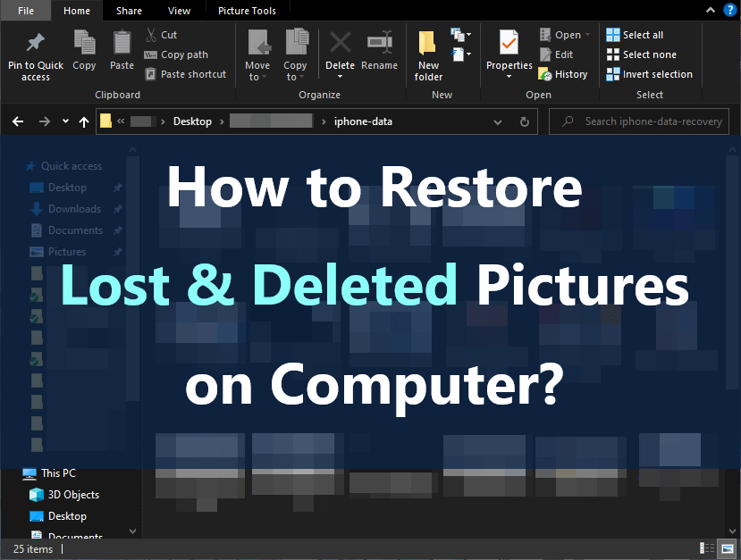Expand the Open button dropdown arrow

(x=587, y=35)
